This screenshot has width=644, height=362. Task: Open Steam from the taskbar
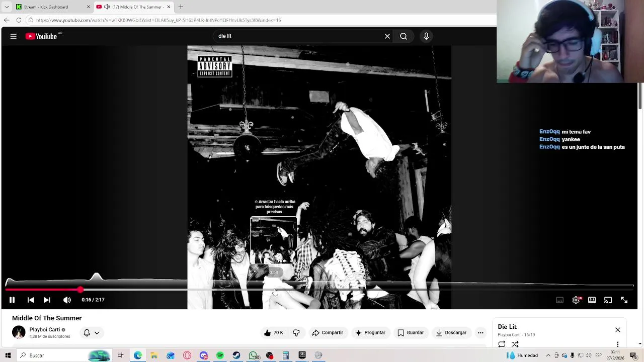click(236, 355)
